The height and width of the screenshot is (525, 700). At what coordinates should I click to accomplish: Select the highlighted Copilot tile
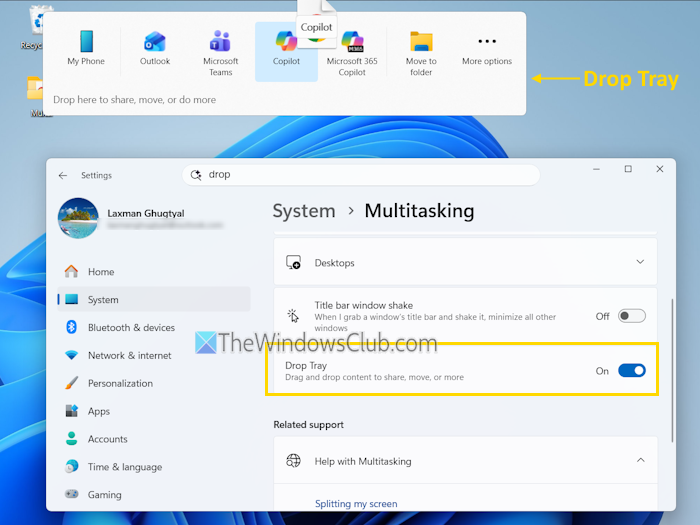point(286,51)
